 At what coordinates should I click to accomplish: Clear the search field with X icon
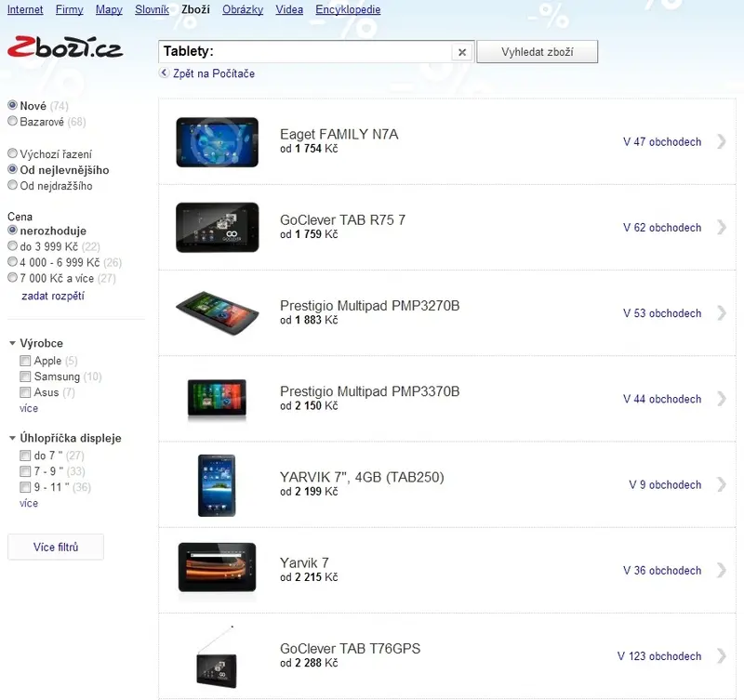point(462,52)
